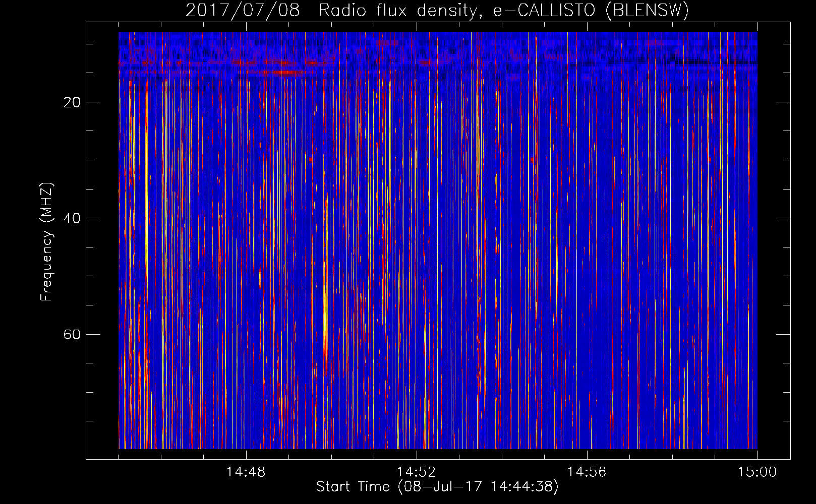Click the 14:48 time tick label
The height and width of the screenshot is (504, 816).
[x=246, y=472]
